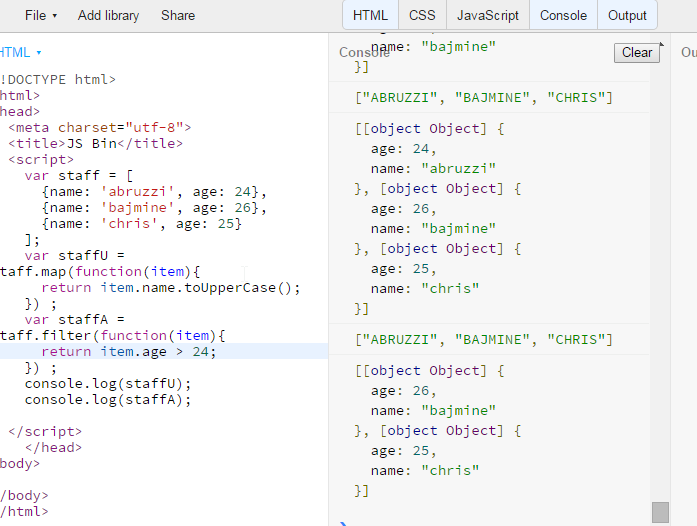Click the console vertical scrollbar thumb
Image resolution: width=697 pixels, height=526 pixels.
pos(660,512)
